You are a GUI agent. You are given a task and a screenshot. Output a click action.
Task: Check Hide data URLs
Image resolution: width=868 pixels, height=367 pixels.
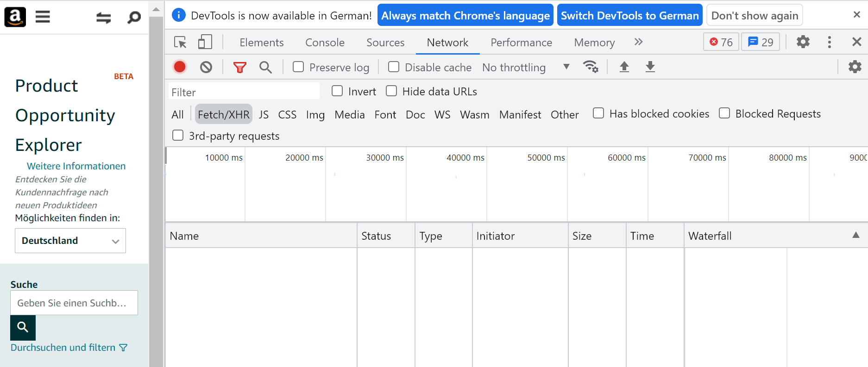(x=391, y=91)
